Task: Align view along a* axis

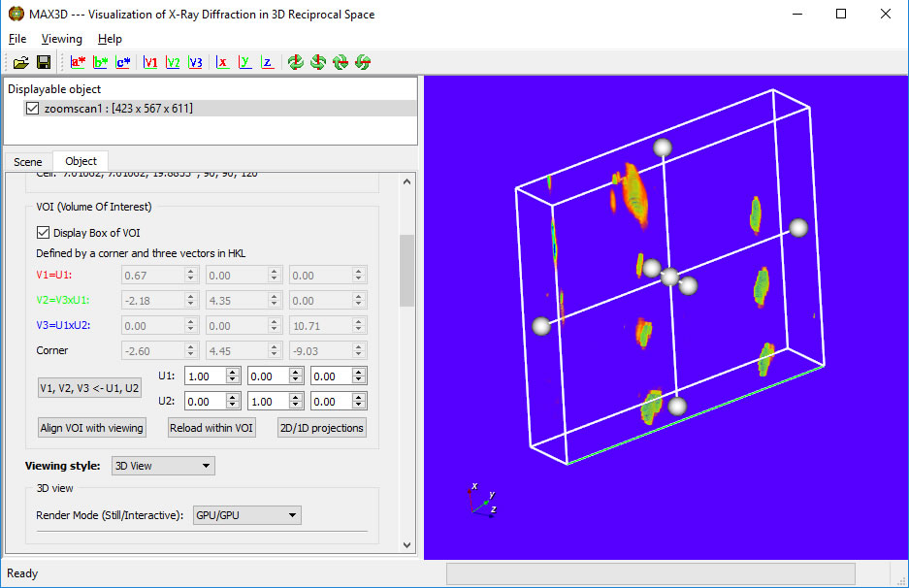Action: click(x=78, y=62)
